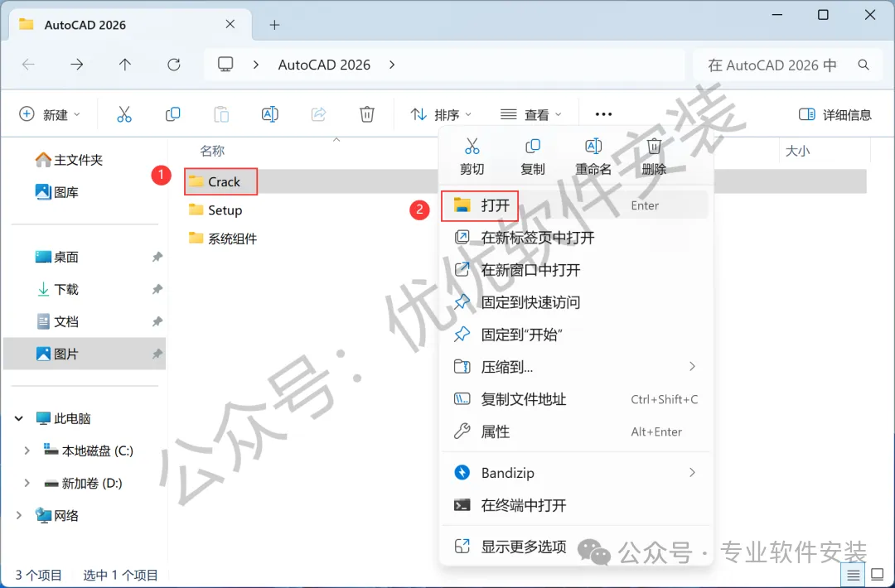The image size is (895, 588).
Task: Close the AutoCAD 2026 tab
Action: tap(230, 25)
